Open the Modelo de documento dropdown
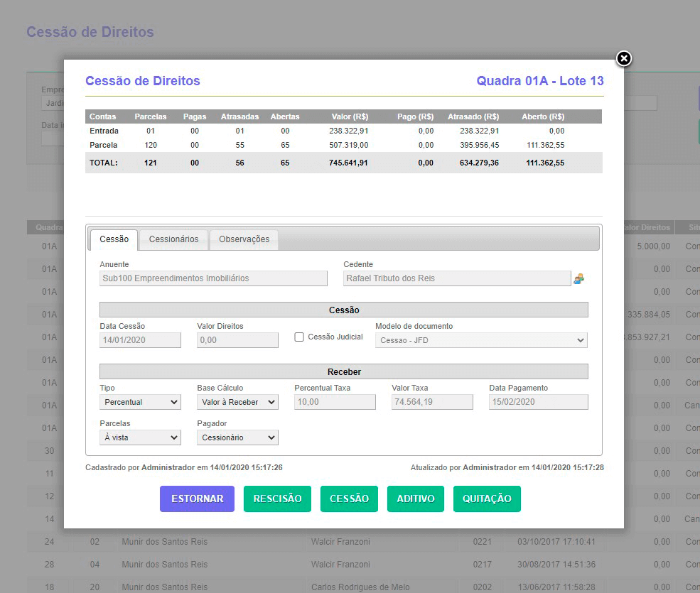This screenshot has width=700, height=593. pyautogui.click(x=480, y=340)
